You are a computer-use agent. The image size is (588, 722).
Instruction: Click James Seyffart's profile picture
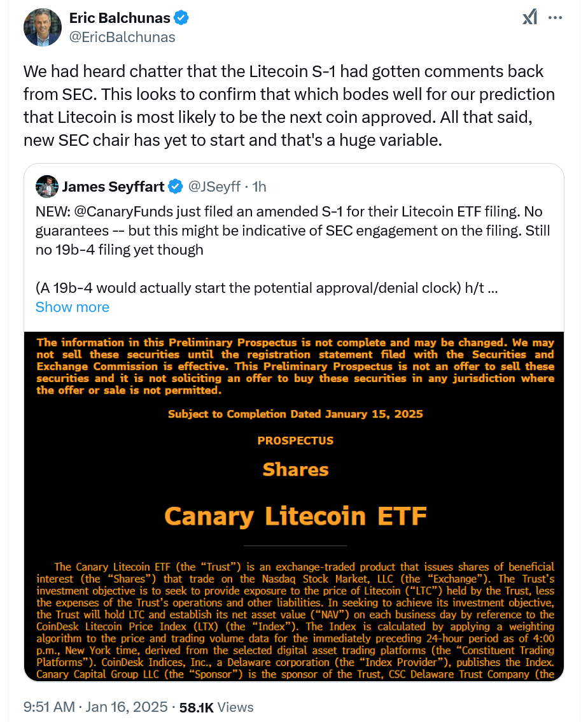(x=47, y=187)
